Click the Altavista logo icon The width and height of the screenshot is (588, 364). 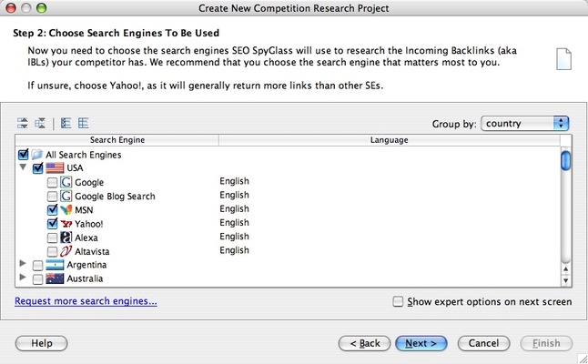coord(66,251)
